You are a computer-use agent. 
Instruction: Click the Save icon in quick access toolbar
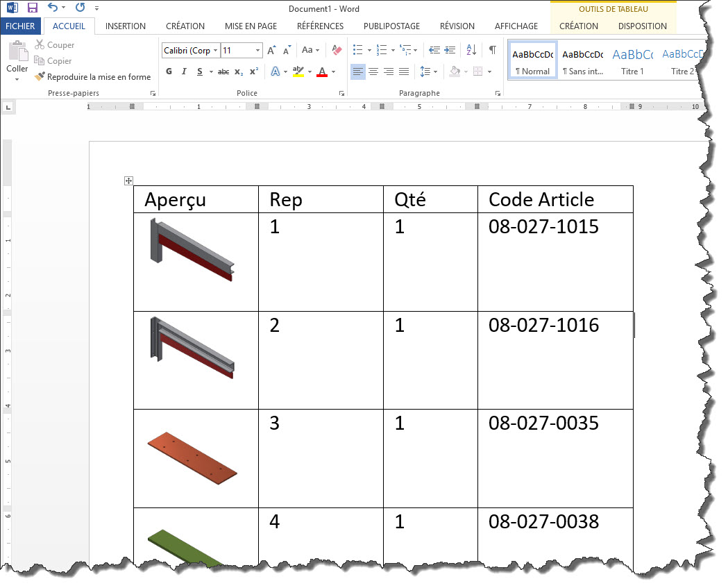click(x=32, y=8)
